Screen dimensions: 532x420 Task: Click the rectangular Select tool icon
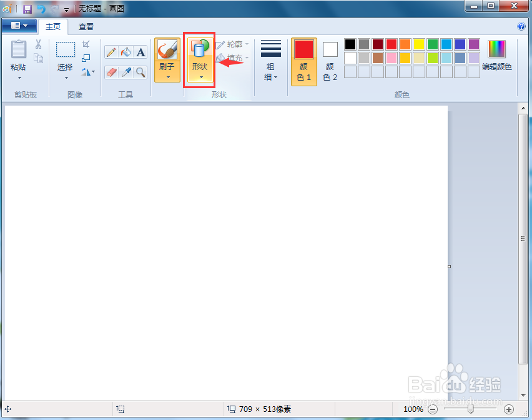tap(66, 49)
